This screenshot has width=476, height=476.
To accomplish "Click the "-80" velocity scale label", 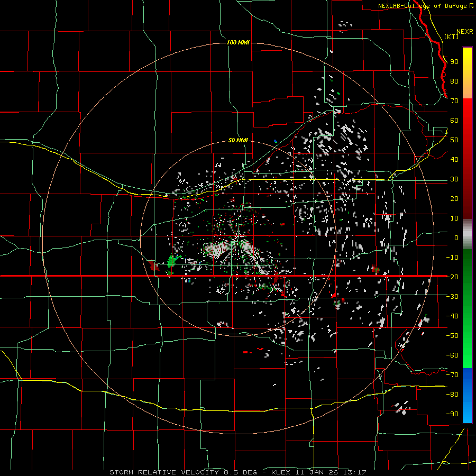I will click(452, 395).
